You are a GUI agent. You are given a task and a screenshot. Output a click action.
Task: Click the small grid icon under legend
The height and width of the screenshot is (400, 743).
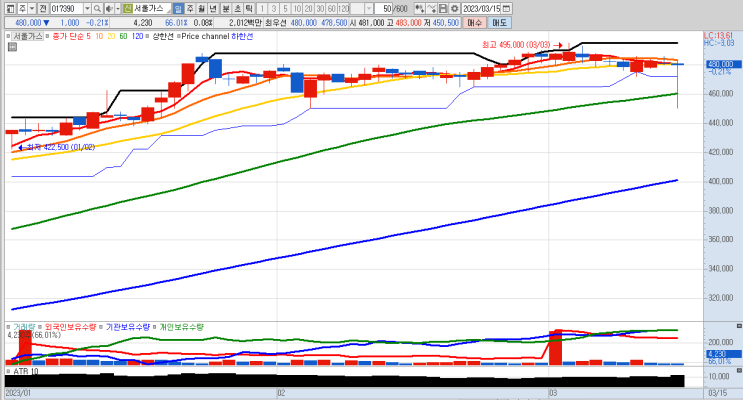pyautogui.click(x=12, y=46)
